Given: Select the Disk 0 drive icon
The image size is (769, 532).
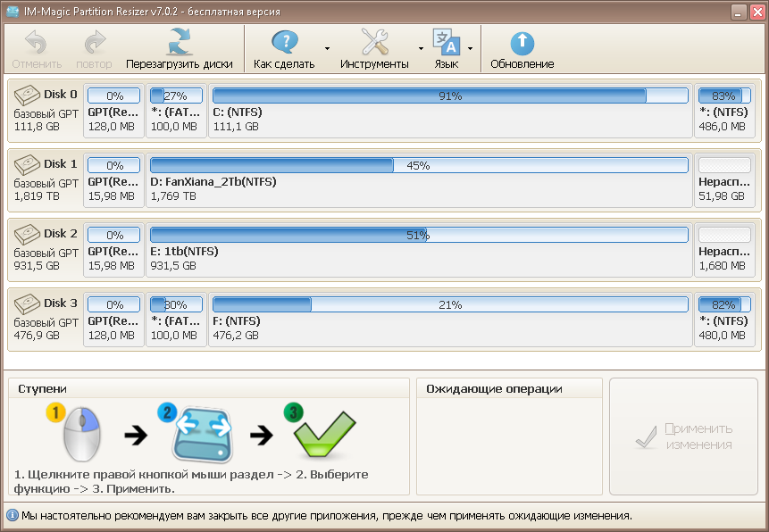Looking at the screenshot, I should coord(27,96).
